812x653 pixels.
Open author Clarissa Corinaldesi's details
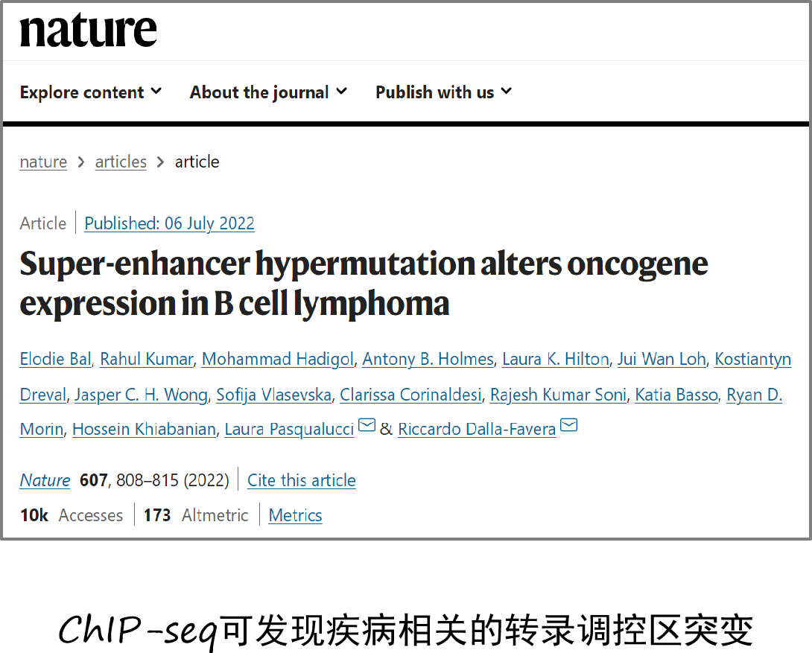pos(410,395)
